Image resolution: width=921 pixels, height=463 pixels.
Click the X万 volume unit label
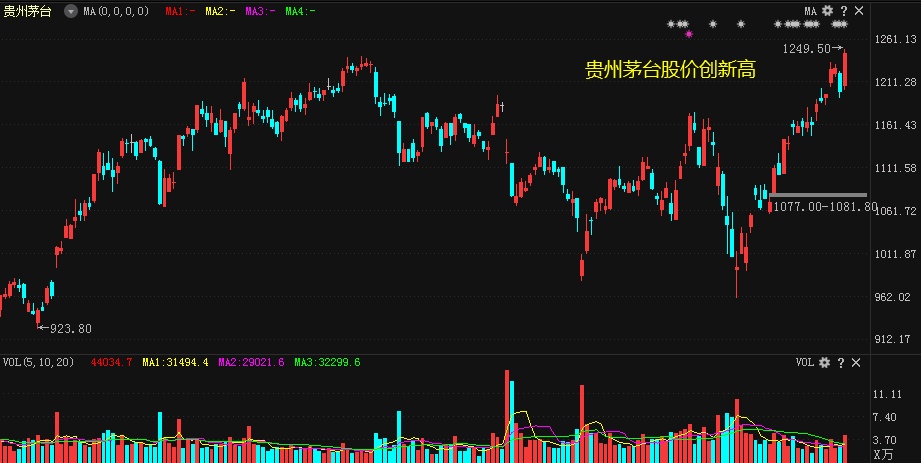click(883, 454)
